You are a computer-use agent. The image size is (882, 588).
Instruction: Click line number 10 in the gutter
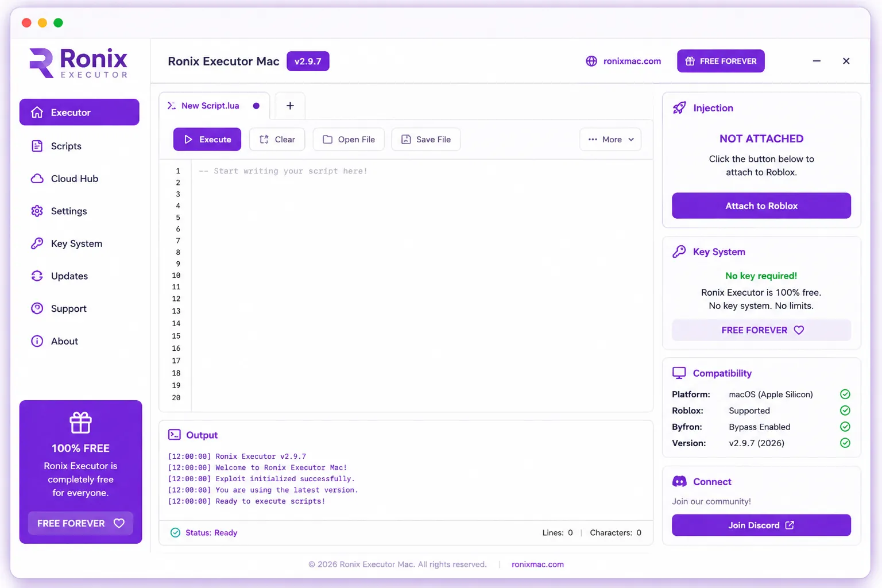[x=176, y=275]
